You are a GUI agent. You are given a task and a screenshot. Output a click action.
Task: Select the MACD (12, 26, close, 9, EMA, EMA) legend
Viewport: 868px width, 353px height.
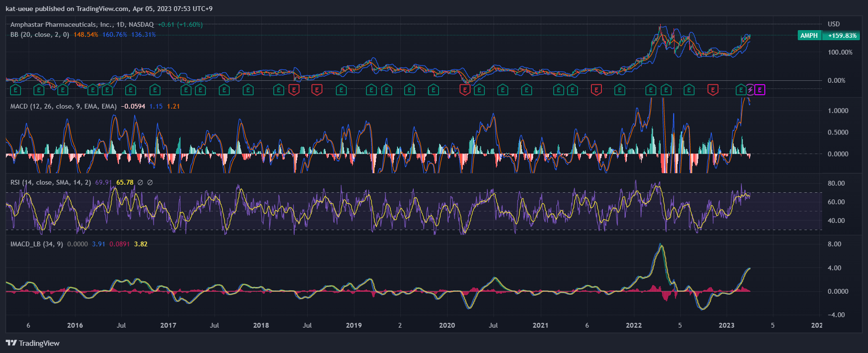[x=64, y=106]
